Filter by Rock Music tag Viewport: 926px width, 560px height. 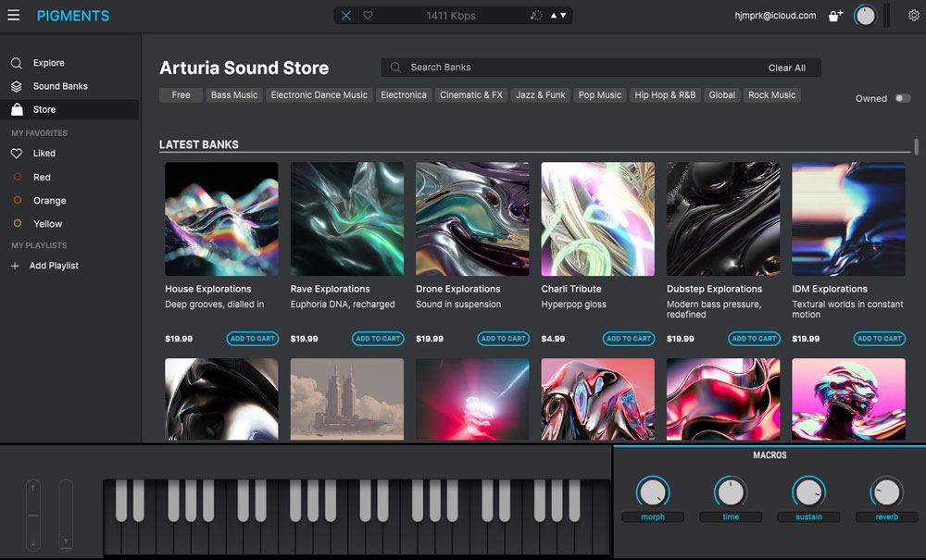coord(772,95)
